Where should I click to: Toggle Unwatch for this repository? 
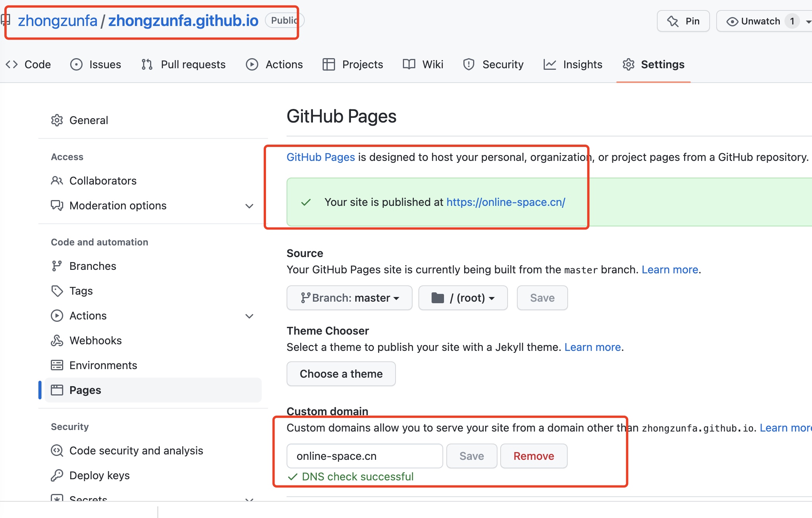click(x=754, y=21)
